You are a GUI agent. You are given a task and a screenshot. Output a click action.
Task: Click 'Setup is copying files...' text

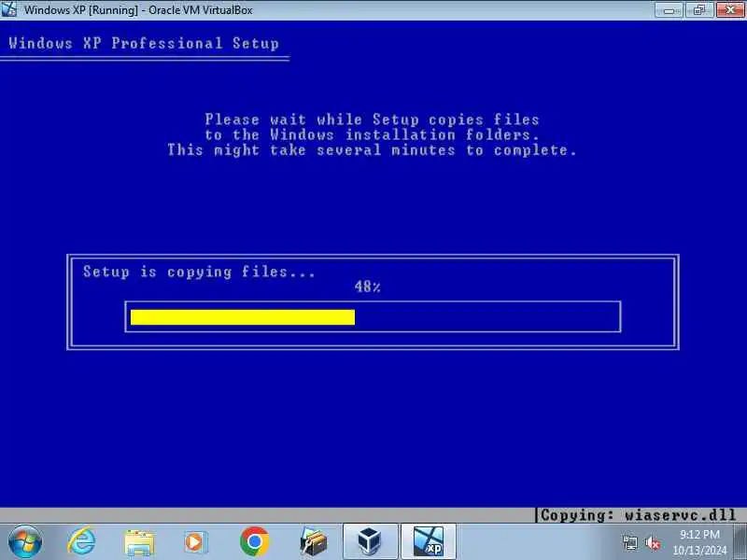point(199,272)
